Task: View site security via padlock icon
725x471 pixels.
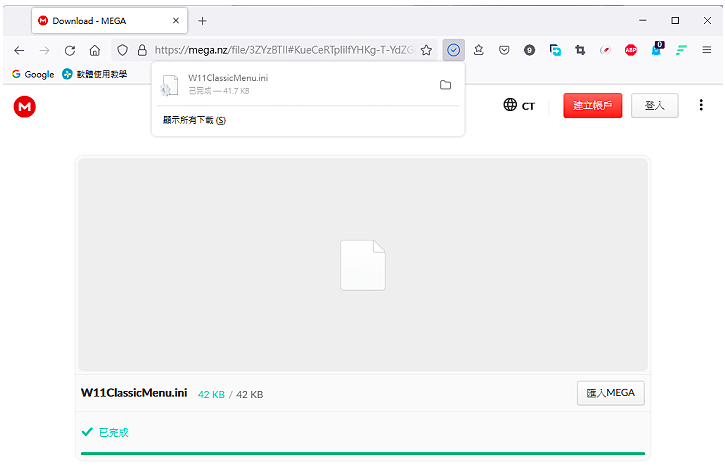Action: 142,50
